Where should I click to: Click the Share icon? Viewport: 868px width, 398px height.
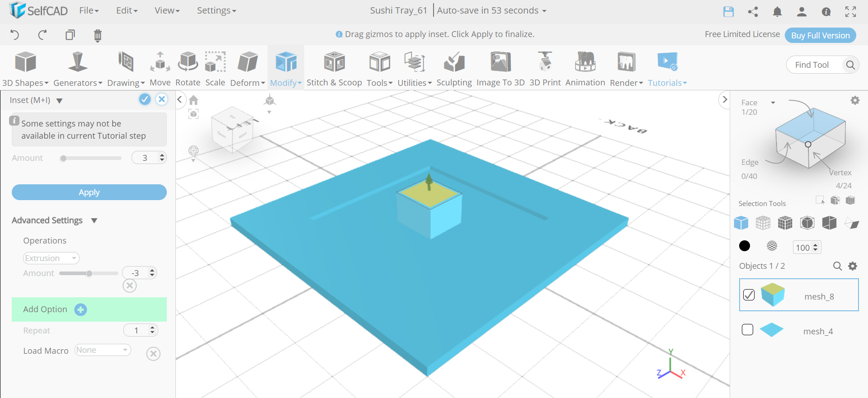tap(753, 12)
